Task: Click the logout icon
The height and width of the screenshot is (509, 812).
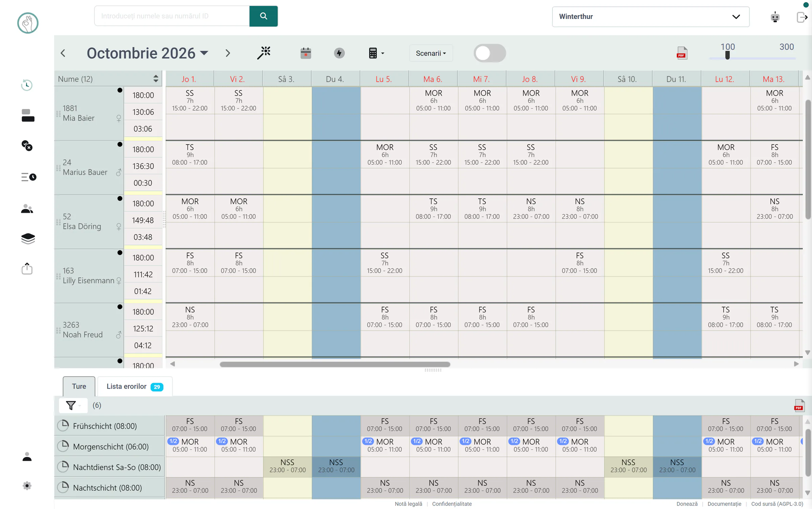Action: tap(802, 17)
